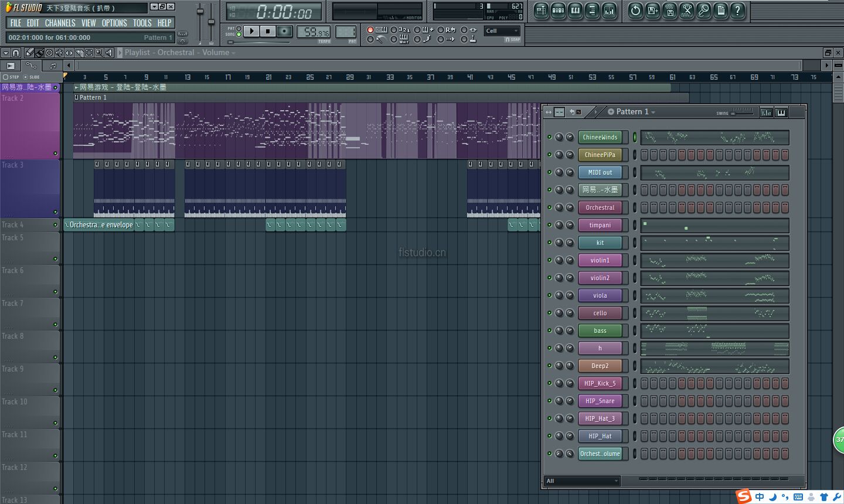
Task: Click the tempo display value
Action: [314, 32]
